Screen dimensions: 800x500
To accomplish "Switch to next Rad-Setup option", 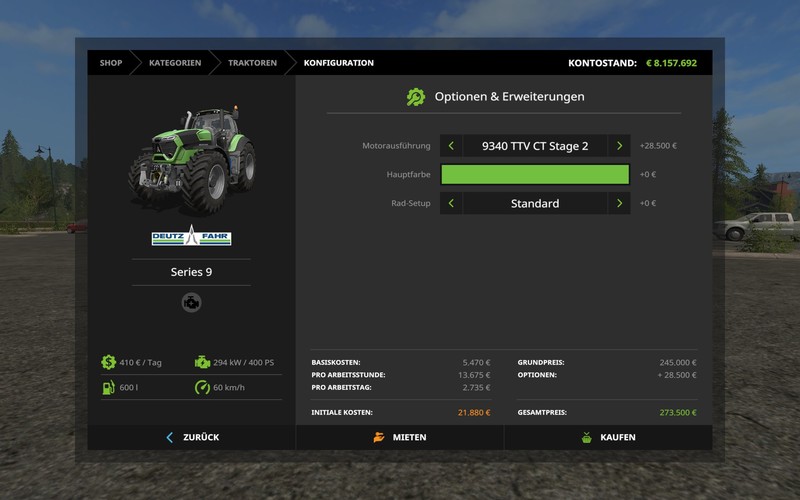I will [x=619, y=203].
